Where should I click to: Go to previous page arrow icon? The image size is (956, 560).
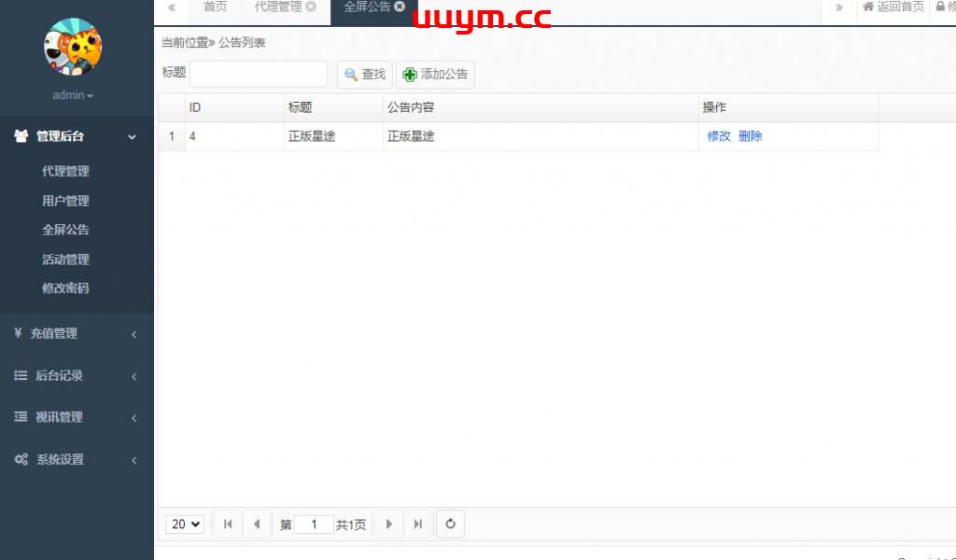click(x=257, y=525)
